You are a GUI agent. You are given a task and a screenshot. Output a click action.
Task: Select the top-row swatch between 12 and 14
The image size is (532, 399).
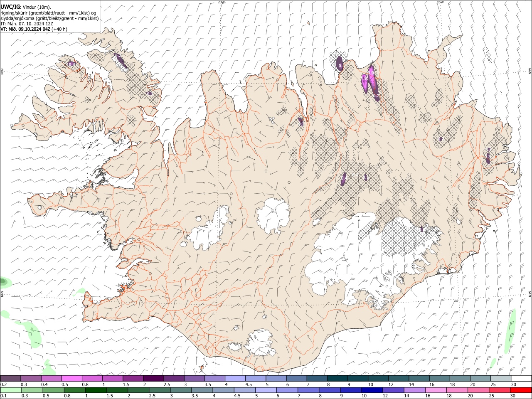(x=398, y=378)
